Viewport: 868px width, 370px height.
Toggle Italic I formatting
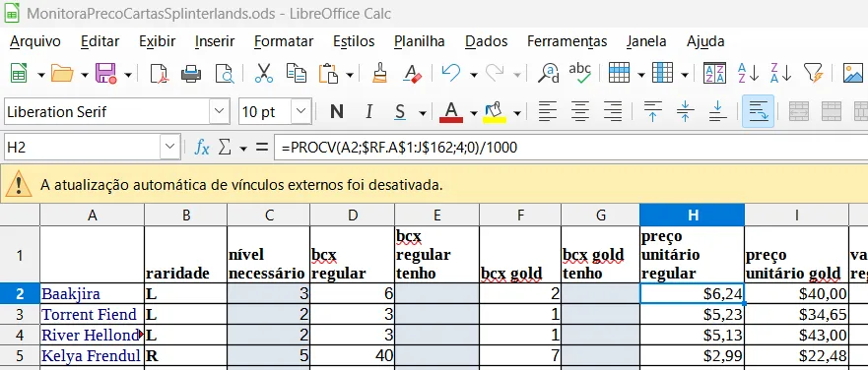tap(368, 112)
